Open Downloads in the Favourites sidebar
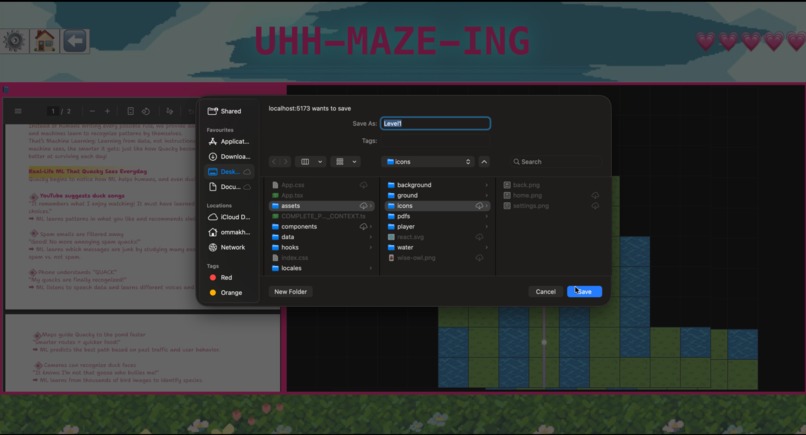This screenshot has height=435, width=806. coord(228,156)
